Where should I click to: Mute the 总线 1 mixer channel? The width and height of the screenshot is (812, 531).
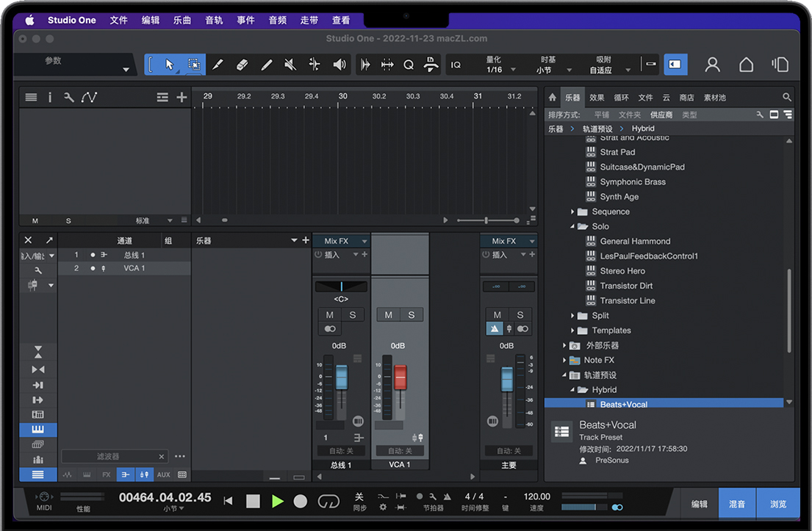click(330, 315)
